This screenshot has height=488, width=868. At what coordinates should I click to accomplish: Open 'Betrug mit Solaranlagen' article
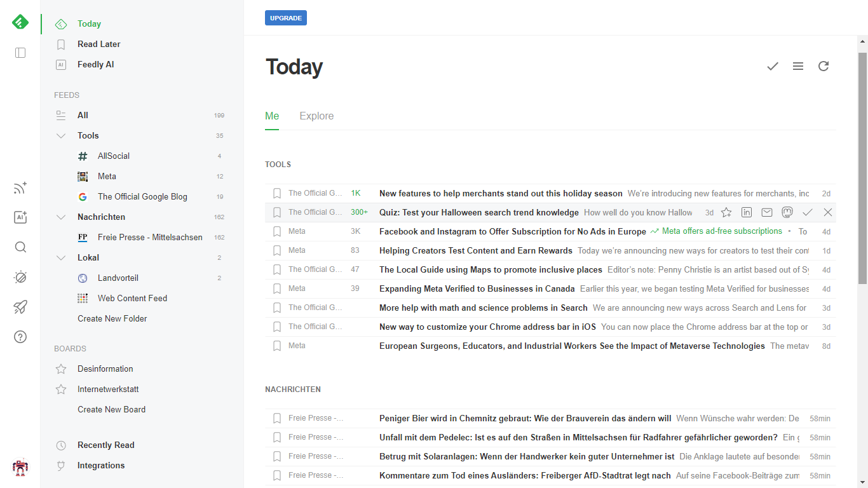click(527, 456)
